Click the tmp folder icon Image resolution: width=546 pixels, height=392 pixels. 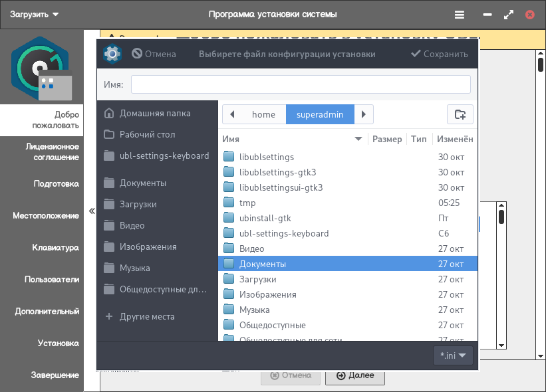(229, 203)
